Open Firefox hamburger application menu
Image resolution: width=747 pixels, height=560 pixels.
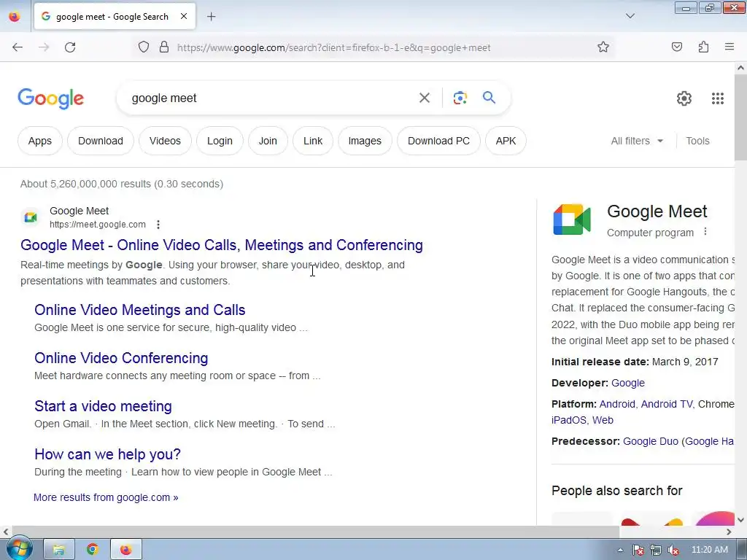(x=729, y=47)
